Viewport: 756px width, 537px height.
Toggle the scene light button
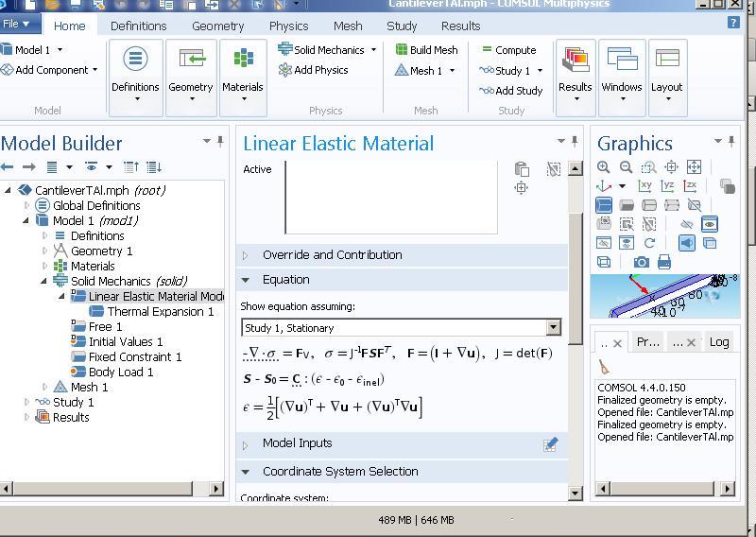point(687,243)
